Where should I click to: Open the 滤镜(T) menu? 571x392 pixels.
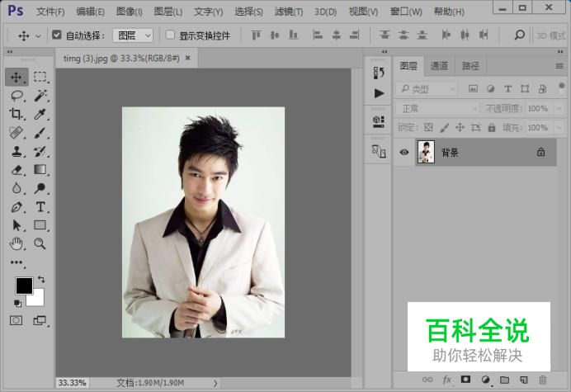coord(289,12)
